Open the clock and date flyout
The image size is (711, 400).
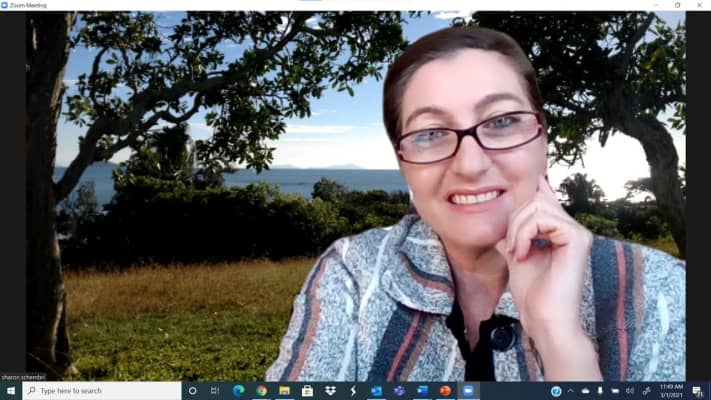672,391
